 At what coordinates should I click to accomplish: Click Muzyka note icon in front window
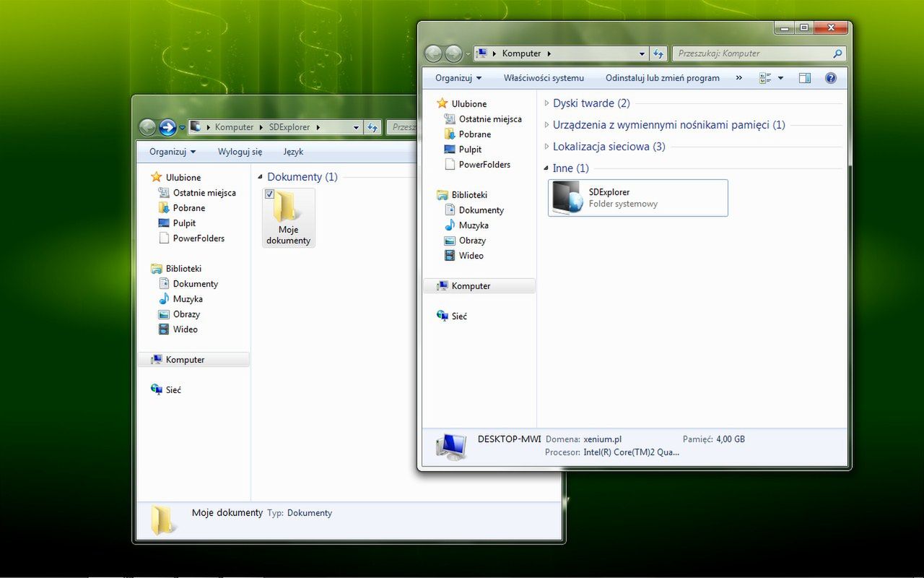point(450,225)
